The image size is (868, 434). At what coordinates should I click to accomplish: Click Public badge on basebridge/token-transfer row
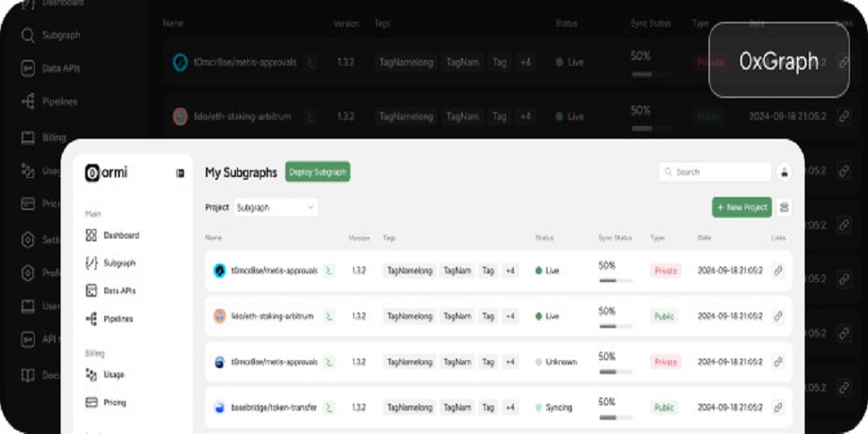tap(664, 407)
